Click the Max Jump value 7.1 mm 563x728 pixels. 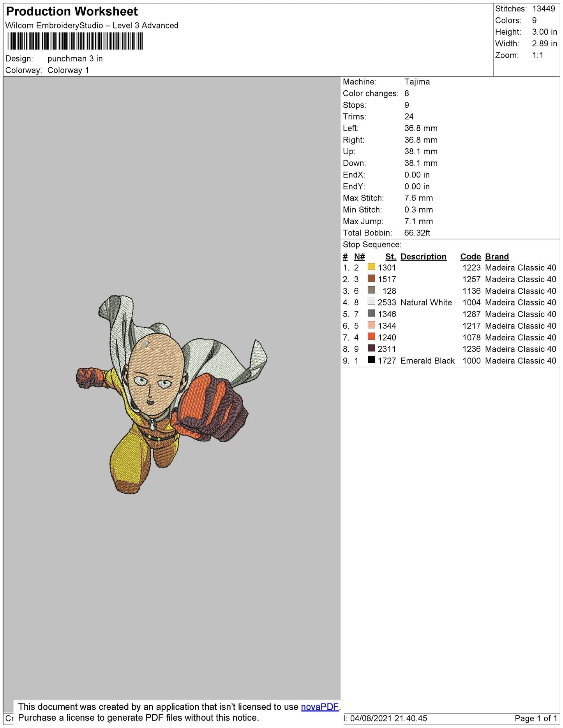pos(418,222)
